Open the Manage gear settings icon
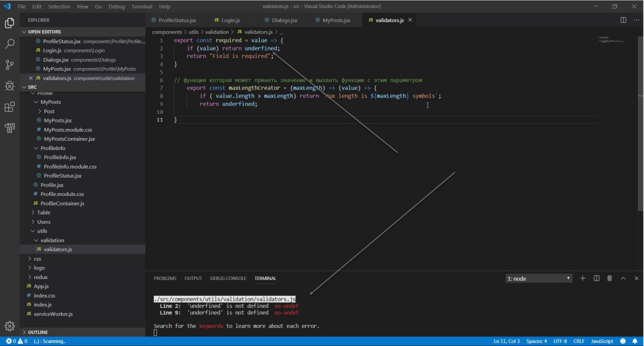Screen dimensions: 644x346 [10, 326]
